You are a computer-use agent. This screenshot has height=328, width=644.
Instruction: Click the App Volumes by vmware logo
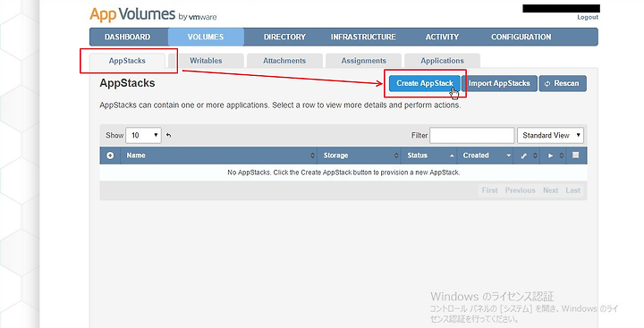[x=153, y=15]
